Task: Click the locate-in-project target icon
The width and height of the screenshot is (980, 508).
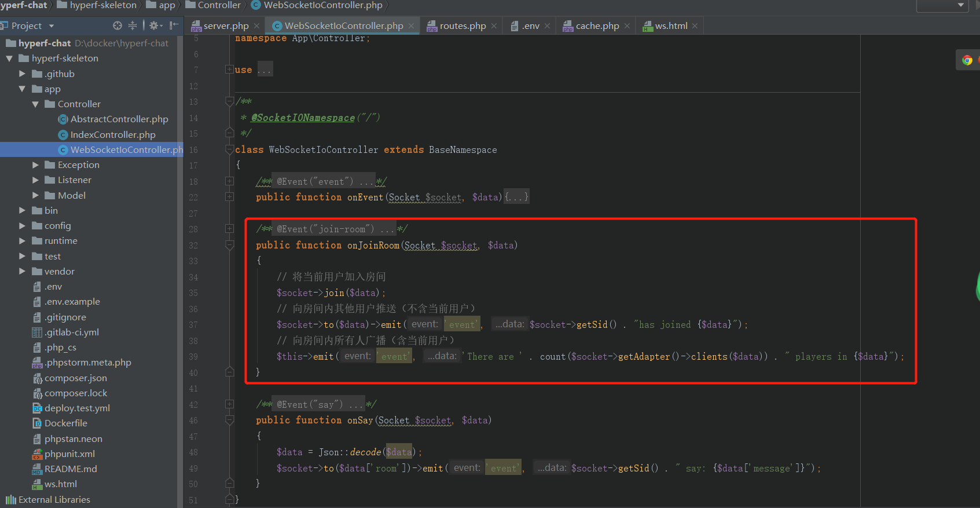Action: tap(118, 25)
